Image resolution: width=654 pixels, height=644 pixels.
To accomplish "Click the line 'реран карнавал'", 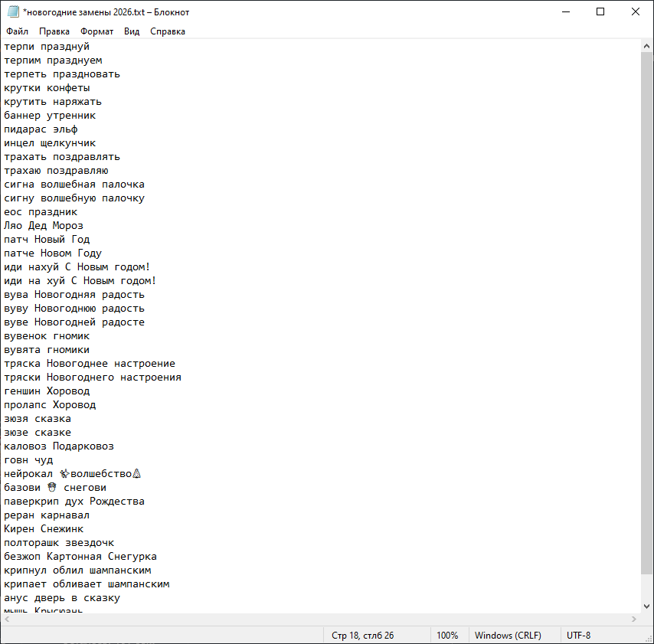I will pyautogui.click(x=47, y=515).
